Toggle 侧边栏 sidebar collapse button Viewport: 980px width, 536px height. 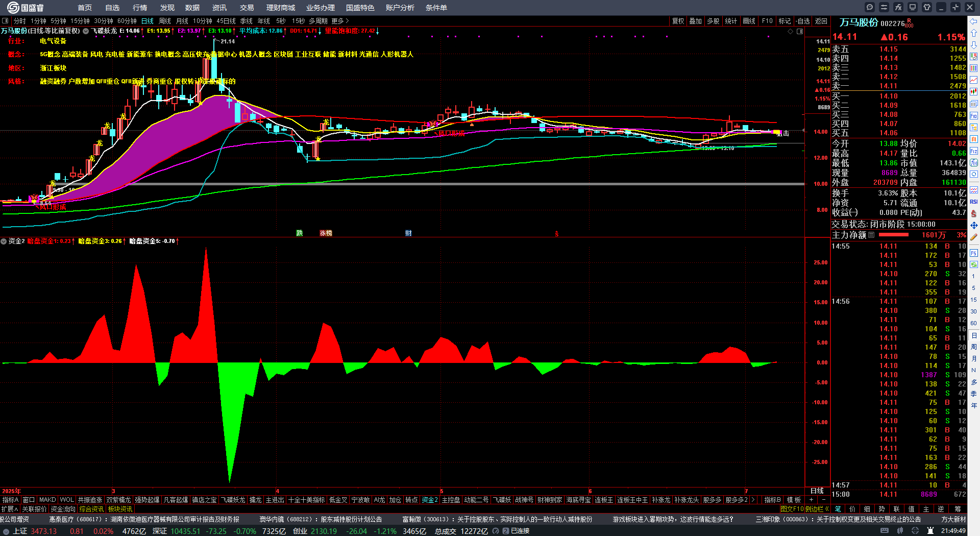[x=817, y=509]
